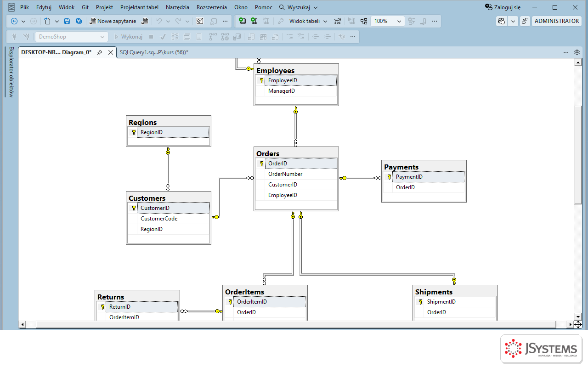Open the Plik menu
The image size is (588, 367).
24,7
